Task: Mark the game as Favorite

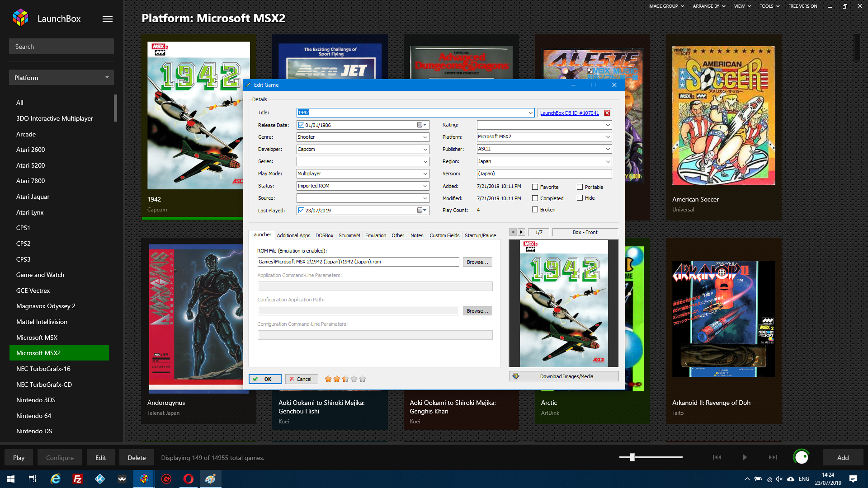Action: pyautogui.click(x=535, y=187)
